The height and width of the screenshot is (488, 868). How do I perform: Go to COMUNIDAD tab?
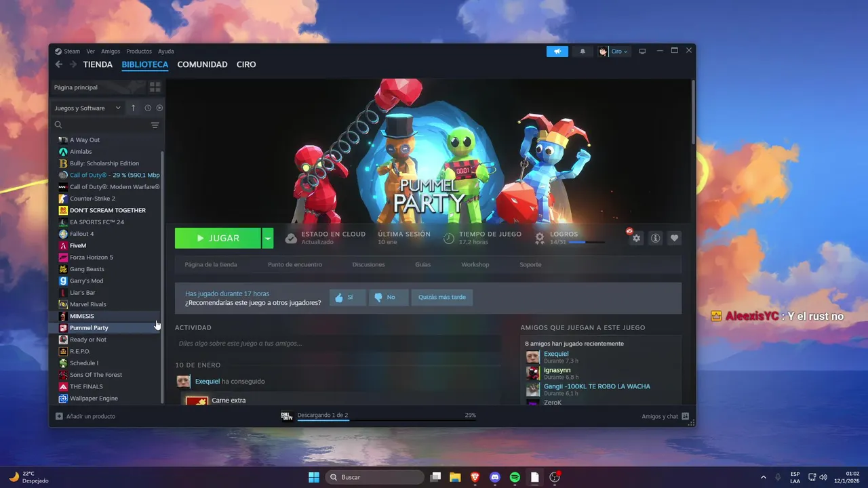pos(202,64)
